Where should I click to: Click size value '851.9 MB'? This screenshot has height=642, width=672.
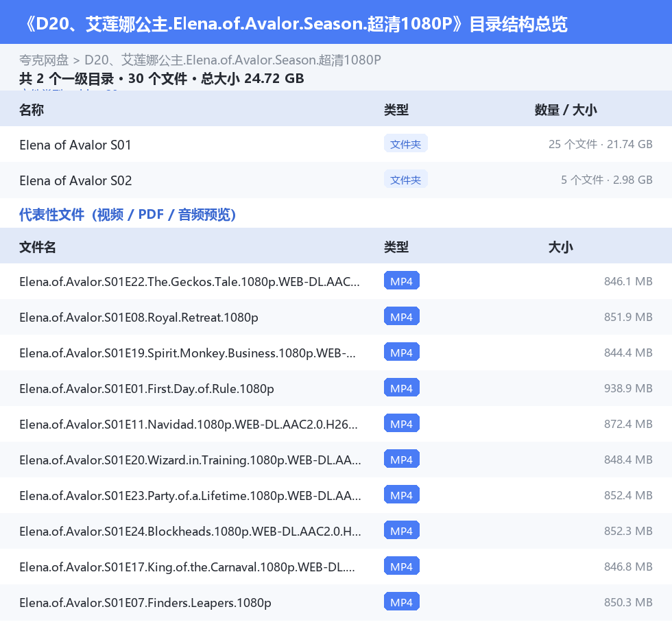click(x=628, y=317)
